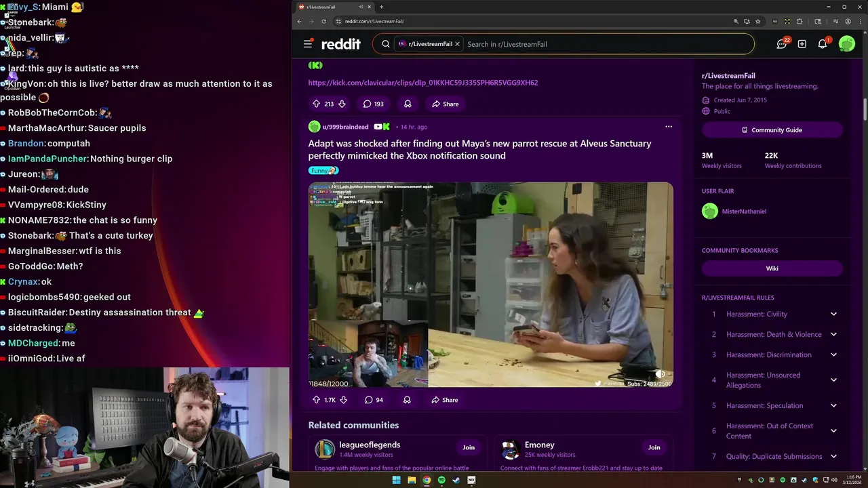The image size is (868, 488).
Task: Open the Community Guide
Action: [772, 130]
